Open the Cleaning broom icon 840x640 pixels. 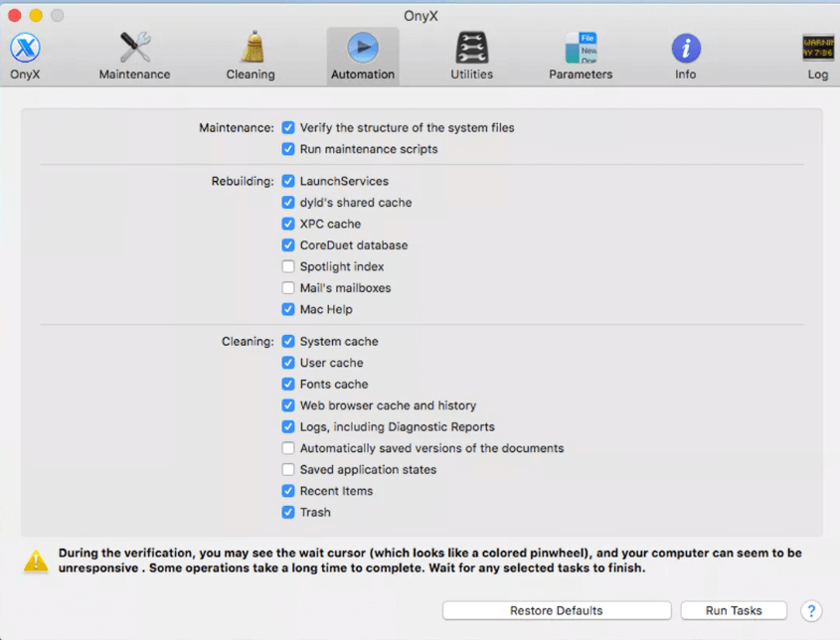tap(251, 47)
